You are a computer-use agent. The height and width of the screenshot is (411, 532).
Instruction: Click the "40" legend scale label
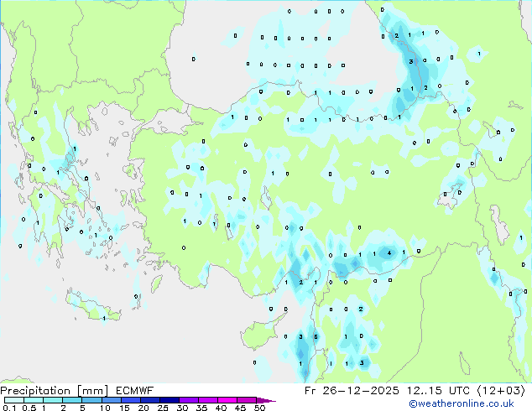coord(222,408)
